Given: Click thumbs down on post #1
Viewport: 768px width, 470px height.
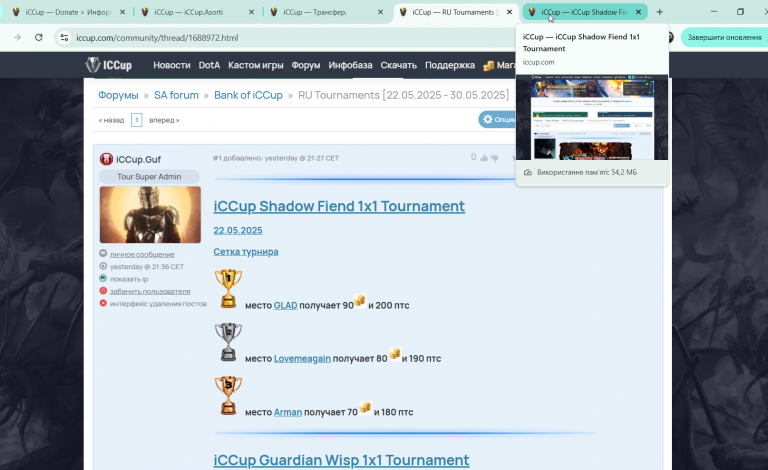Looking at the screenshot, I should (495, 158).
